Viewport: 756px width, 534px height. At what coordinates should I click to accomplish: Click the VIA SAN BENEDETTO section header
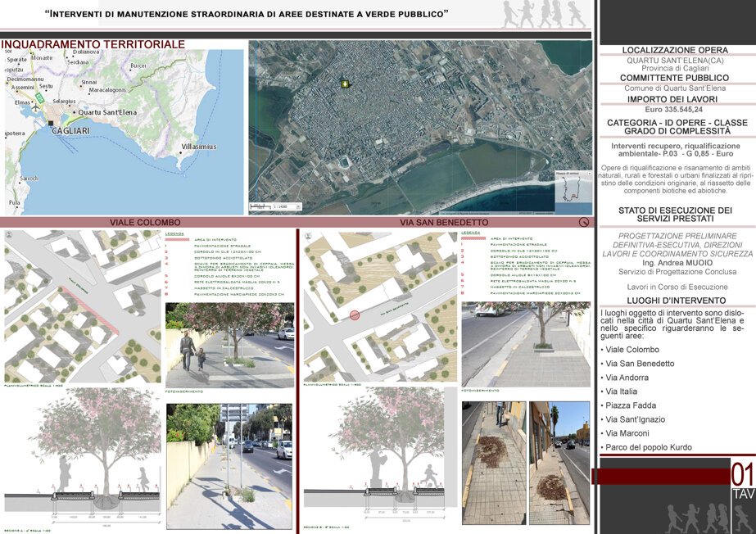[444, 222]
